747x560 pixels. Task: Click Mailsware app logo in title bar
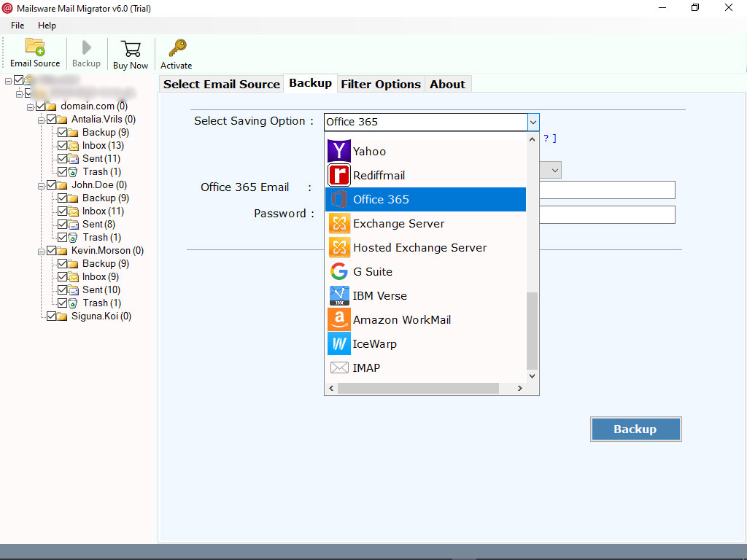[7, 8]
